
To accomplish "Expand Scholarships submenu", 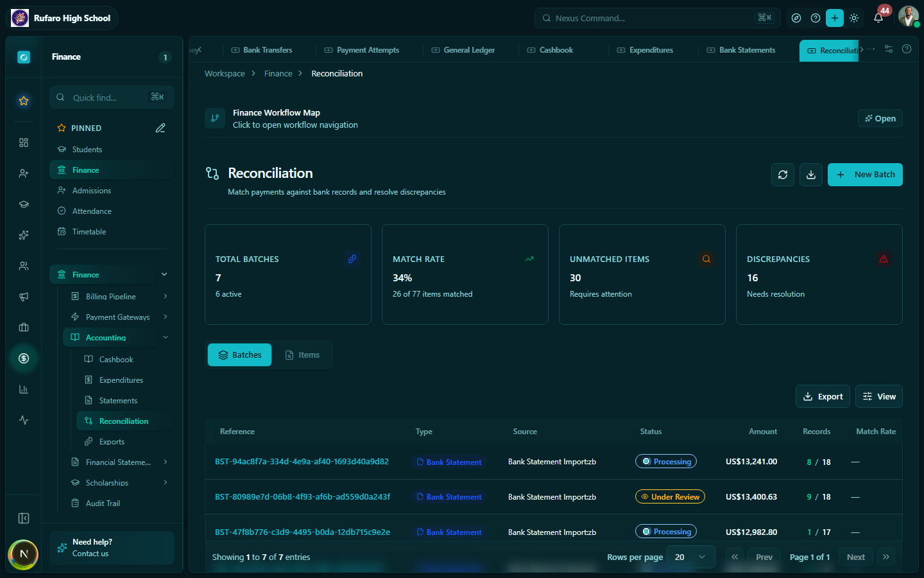I will point(166,482).
